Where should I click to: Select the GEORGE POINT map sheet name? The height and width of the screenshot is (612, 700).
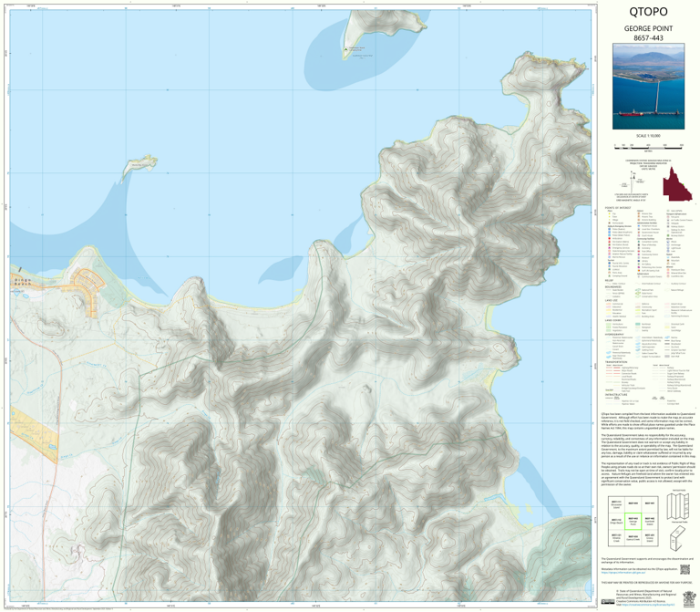(648, 28)
